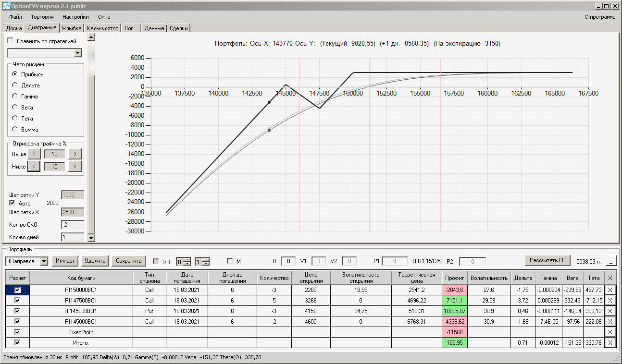Click the Рассчитать ГО button
Screen dimensions: 622x364
(x=547, y=261)
